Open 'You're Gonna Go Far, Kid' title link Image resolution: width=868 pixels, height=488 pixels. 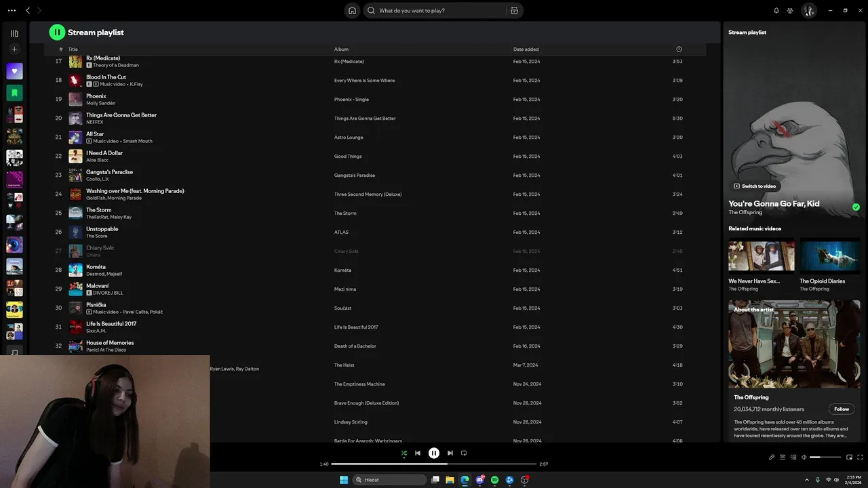pos(774,203)
